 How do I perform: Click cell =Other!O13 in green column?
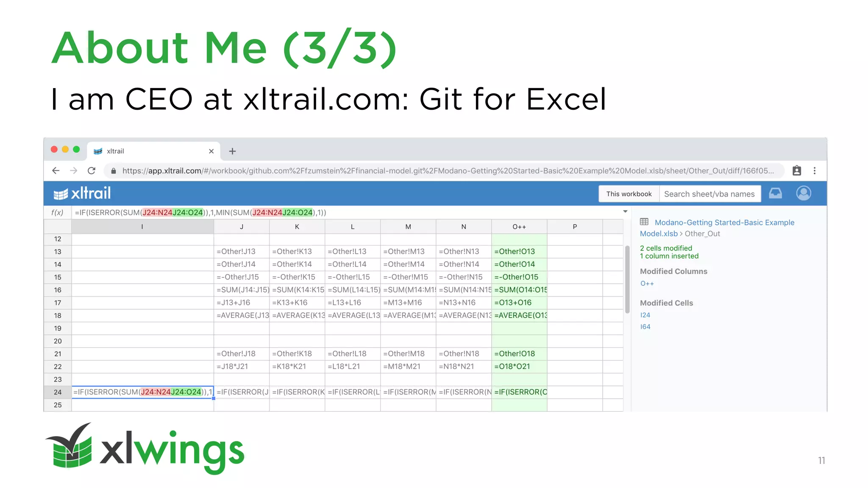(519, 252)
